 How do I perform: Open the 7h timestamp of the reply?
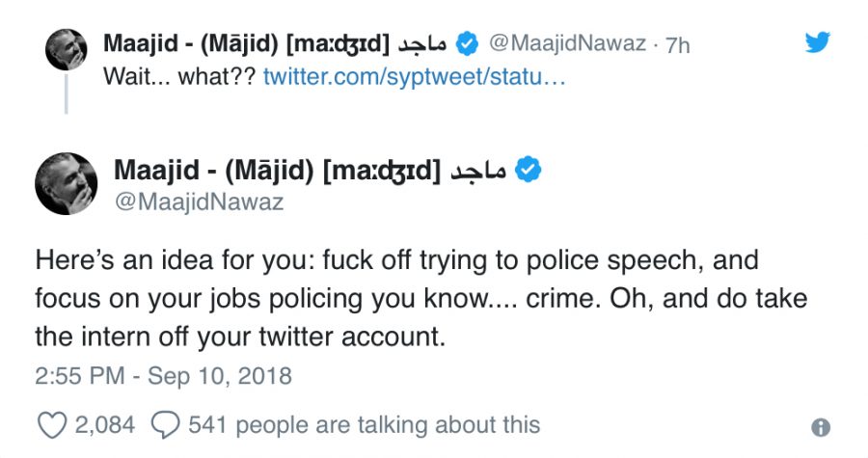click(677, 44)
